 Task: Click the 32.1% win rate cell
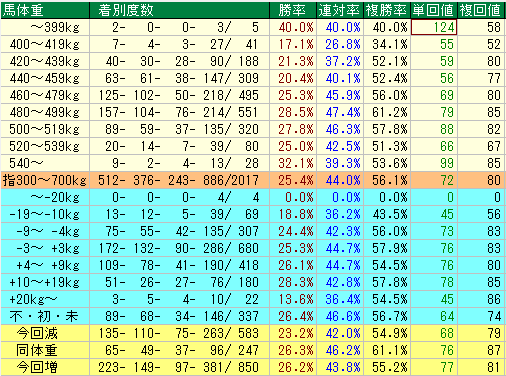pos(293,163)
